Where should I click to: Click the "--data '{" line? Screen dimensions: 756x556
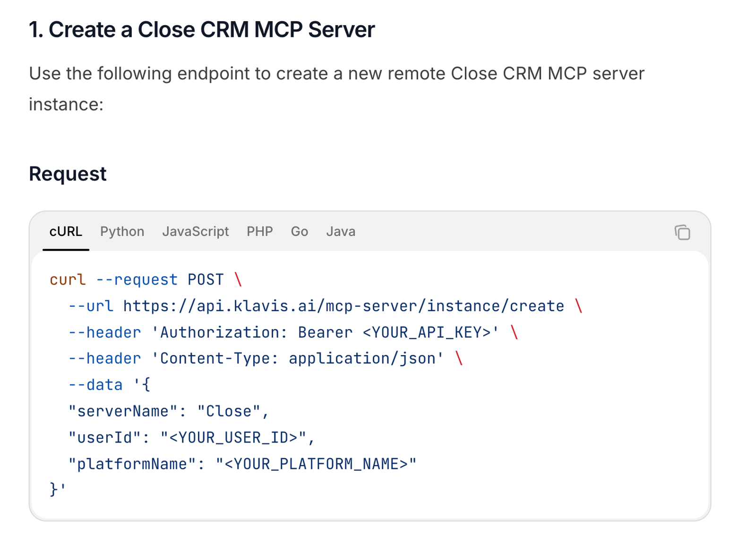[109, 385]
